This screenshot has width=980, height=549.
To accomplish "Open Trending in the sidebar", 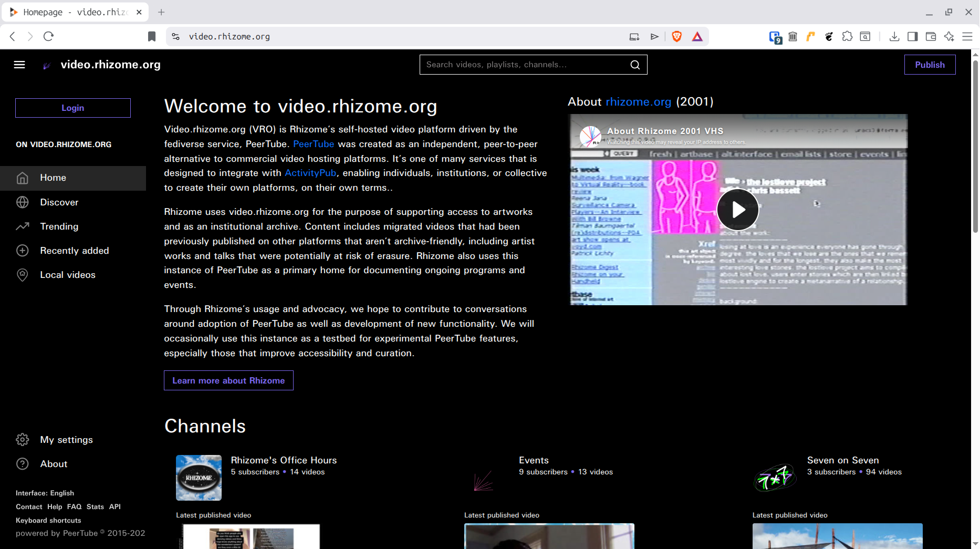I will (x=73, y=226).
